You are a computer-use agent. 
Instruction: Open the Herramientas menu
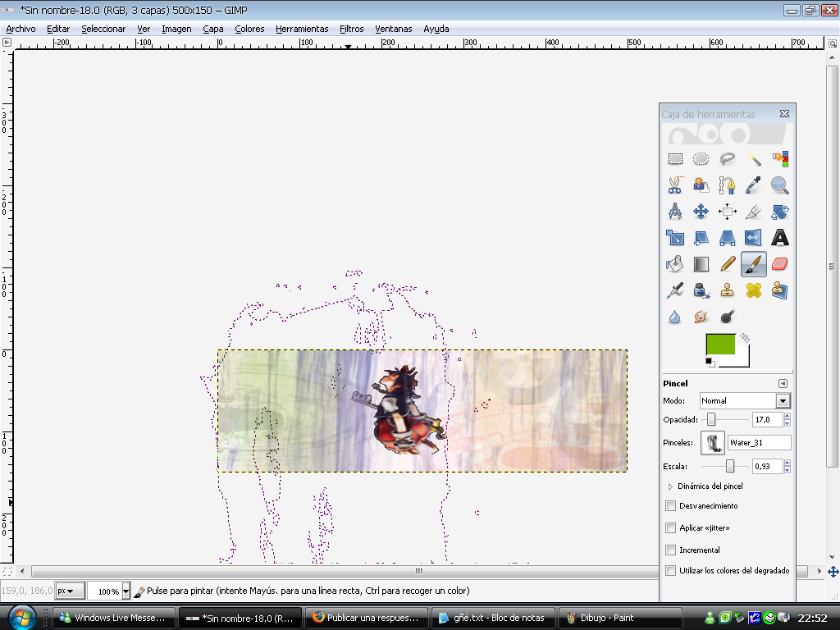(302, 29)
